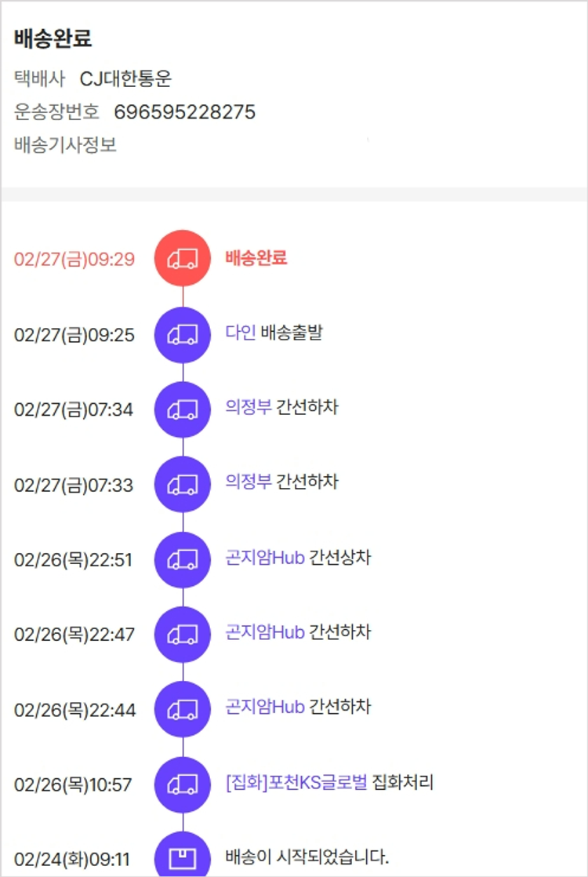Select the tracking number 696595228275
Screen dimensions: 588x877
coord(185,112)
